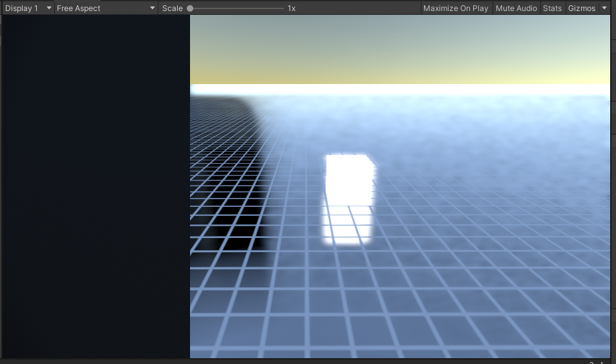Toggle the Gizmos button

582,8
